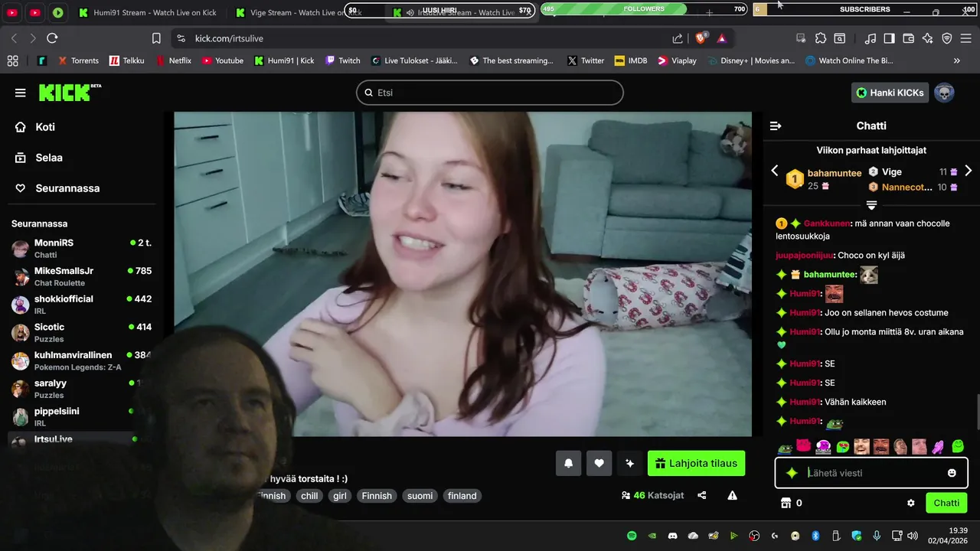Screen dimensions: 980x551
Task: Open Spotify from the system tray
Action: point(632,536)
